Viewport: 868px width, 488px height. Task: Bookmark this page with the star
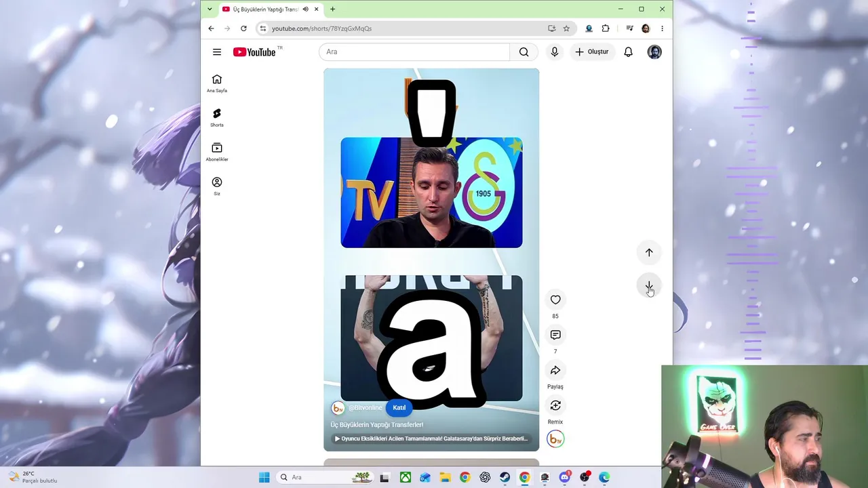(x=566, y=28)
